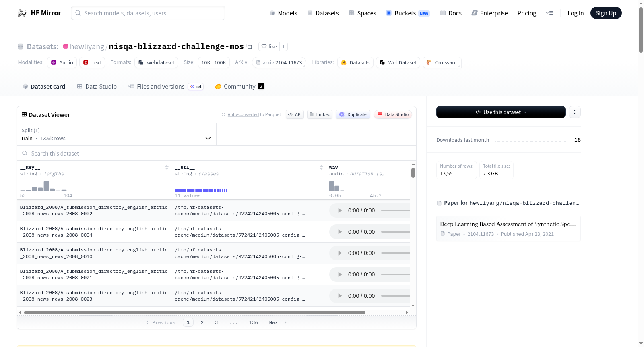Image resolution: width=644 pixels, height=347 pixels.
Task: Switch to the Dataset card tab
Action: point(44,86)
